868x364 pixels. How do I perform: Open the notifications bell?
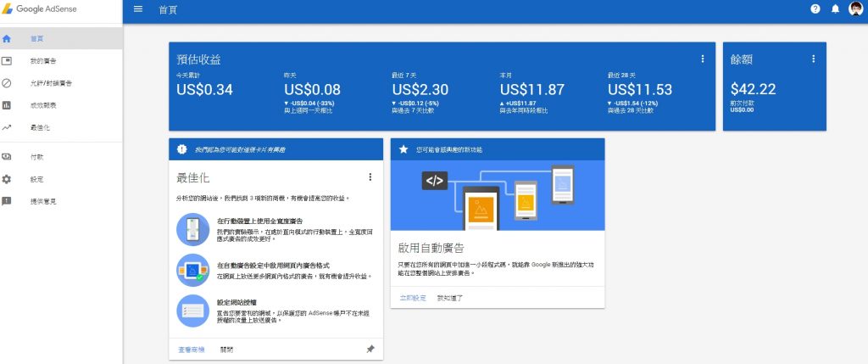coord(835,9)
